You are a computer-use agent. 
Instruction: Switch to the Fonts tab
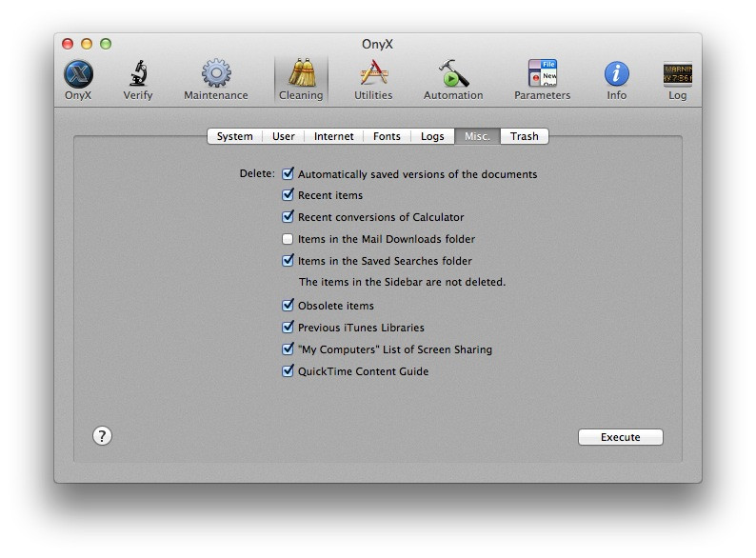click(x=387, y=136)
